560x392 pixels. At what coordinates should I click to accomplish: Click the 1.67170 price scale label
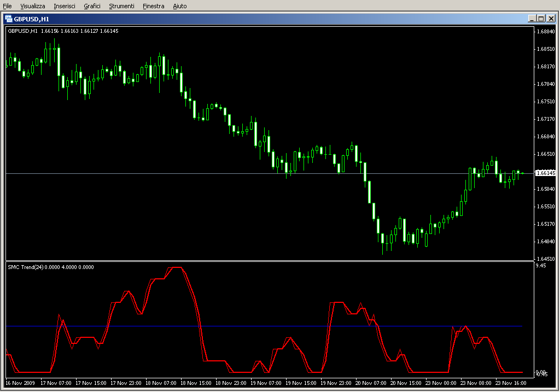click(546, 119)
